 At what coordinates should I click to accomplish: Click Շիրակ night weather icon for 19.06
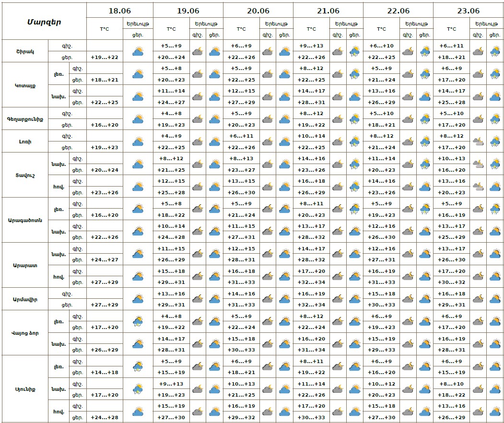coord(197,51)
